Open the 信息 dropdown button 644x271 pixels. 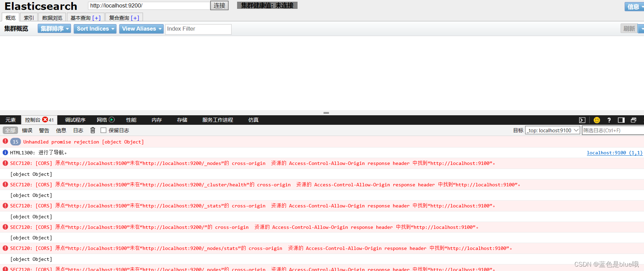[x=634, y=6]
